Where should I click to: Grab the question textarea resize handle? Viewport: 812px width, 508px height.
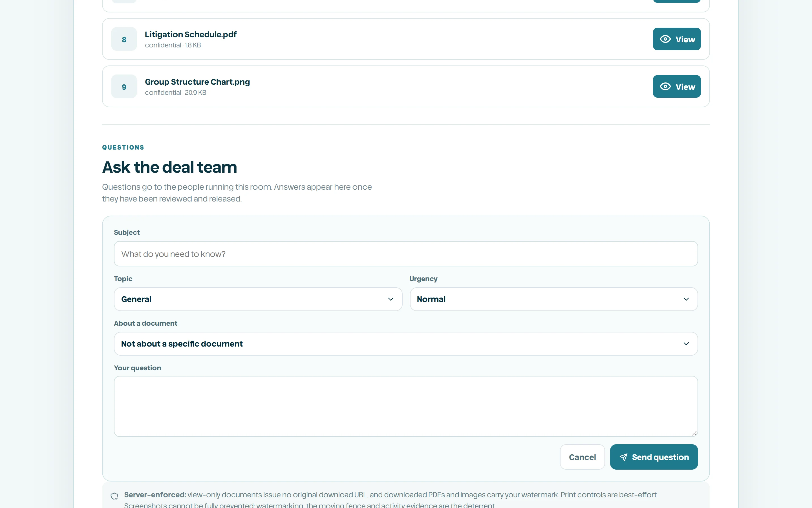[x=694, y=433]
